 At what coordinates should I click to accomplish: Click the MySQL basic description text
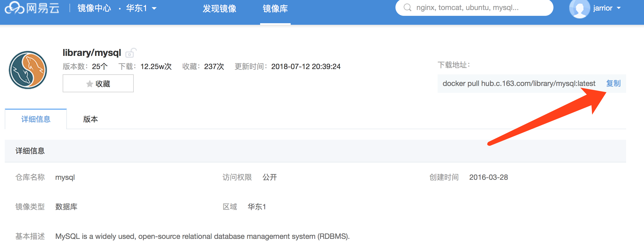point(202,236)
